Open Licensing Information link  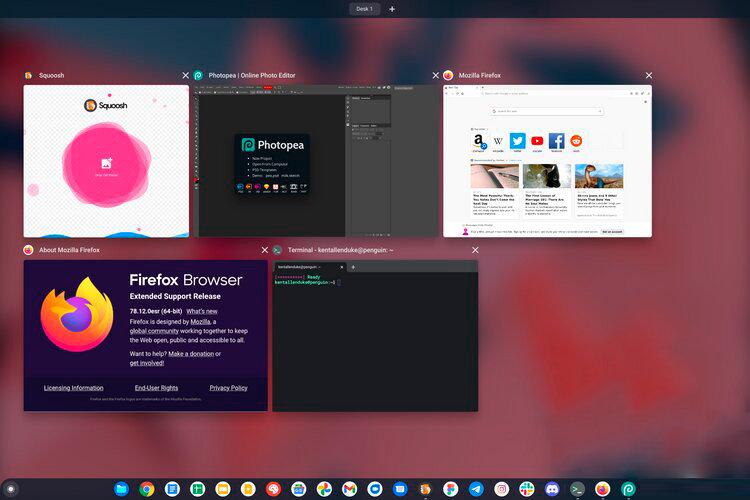[74, 388]
